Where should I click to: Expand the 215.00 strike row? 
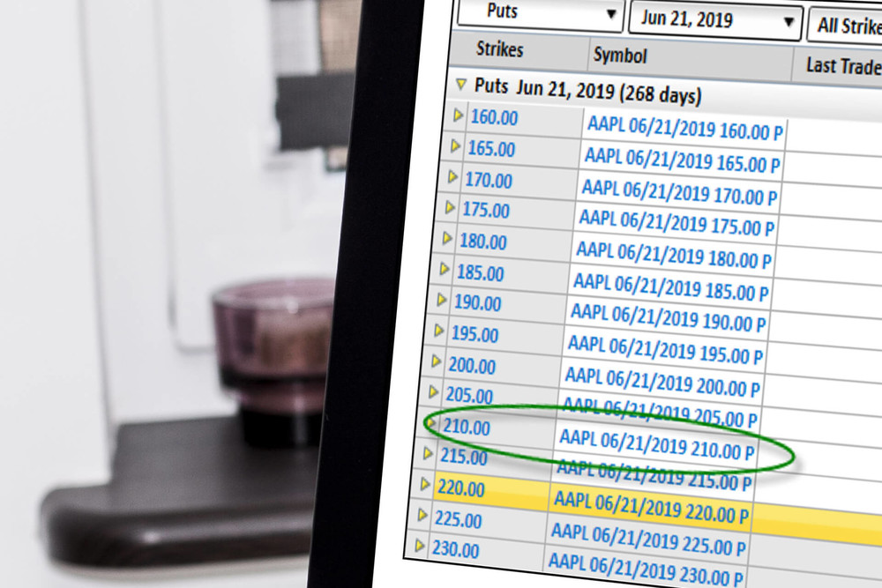click(x=428, y=453)
